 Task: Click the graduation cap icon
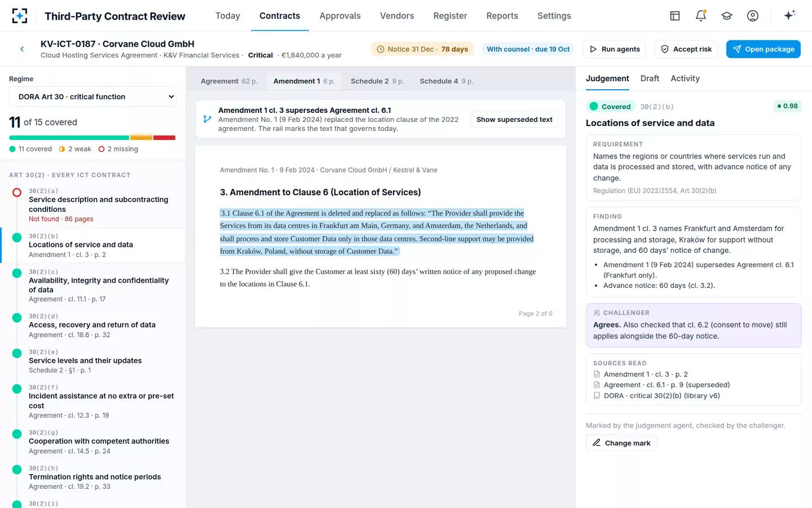click(727, 16)
